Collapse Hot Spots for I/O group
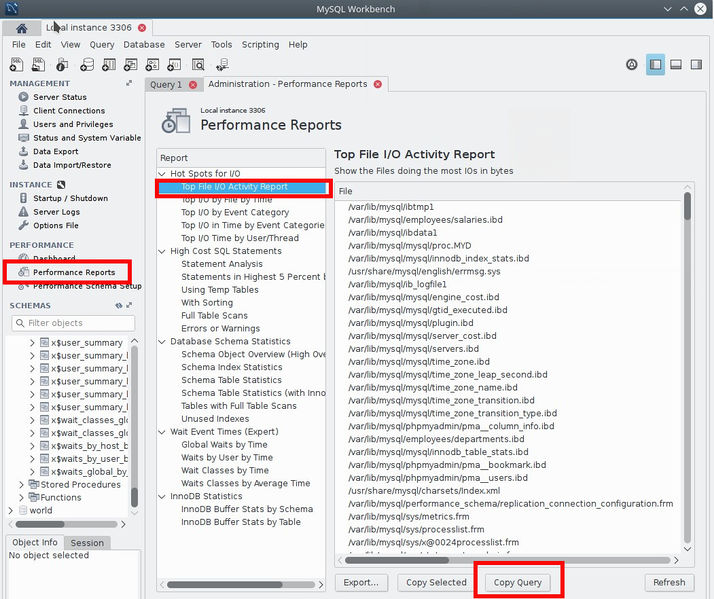Image resolution: width=714 pixels, height=599 pixels. (x=162, y=174)
